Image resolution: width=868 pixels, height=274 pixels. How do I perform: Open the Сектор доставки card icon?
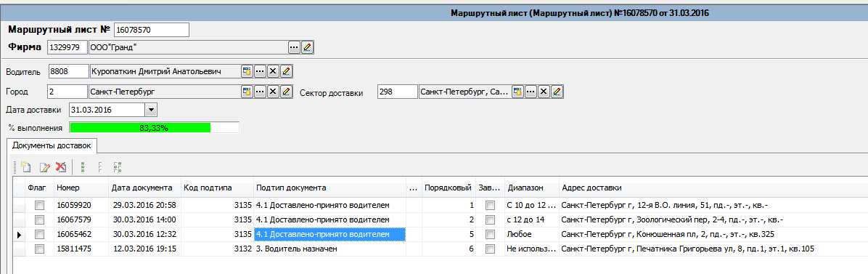(x=517, y=92)
